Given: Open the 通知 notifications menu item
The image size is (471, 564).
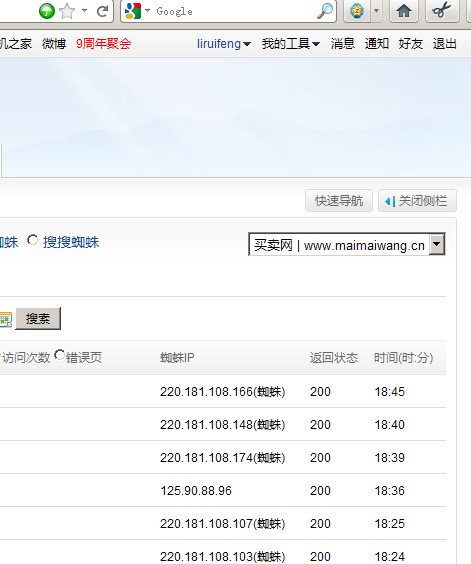Looking at the screenshot, I should click(376, 44).
